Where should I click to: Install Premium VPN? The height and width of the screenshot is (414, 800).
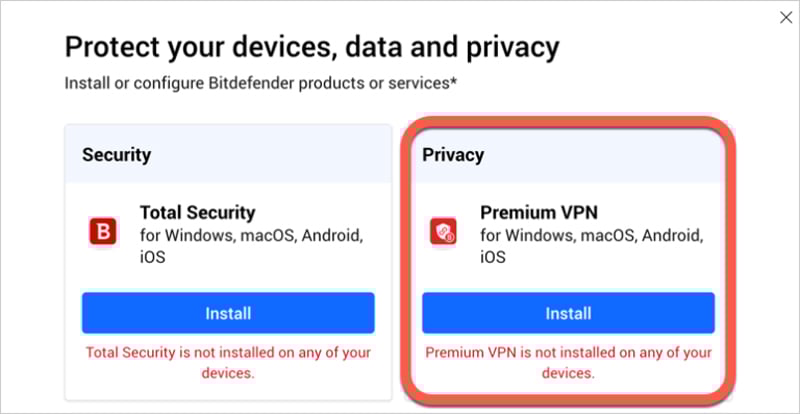pyautogui.click(x=568, y=313)
